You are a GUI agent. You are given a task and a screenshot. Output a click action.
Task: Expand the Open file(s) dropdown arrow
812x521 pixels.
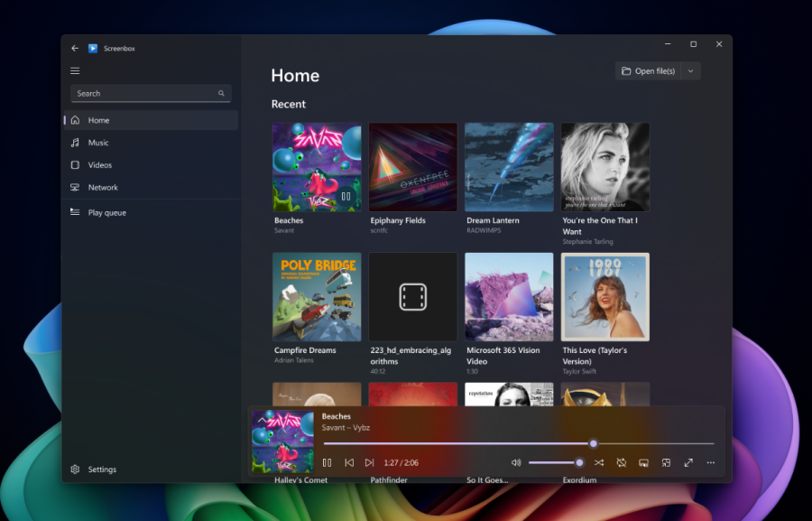691,71
